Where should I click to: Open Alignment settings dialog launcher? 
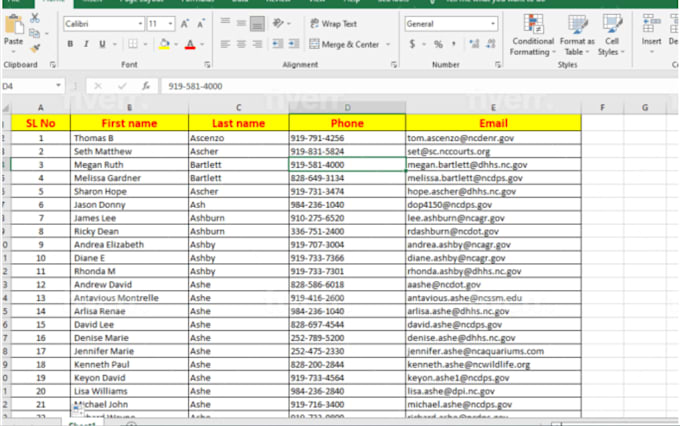coord(394,65)
